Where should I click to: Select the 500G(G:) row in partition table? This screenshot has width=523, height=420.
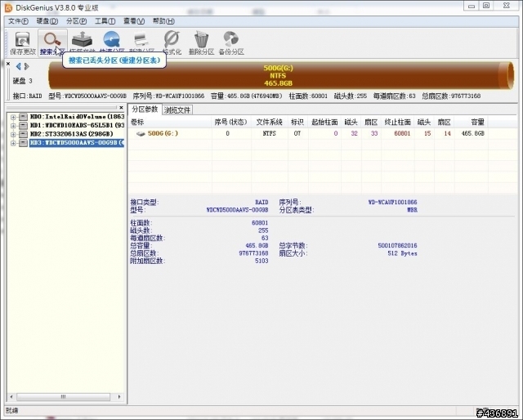coord(307,133)
